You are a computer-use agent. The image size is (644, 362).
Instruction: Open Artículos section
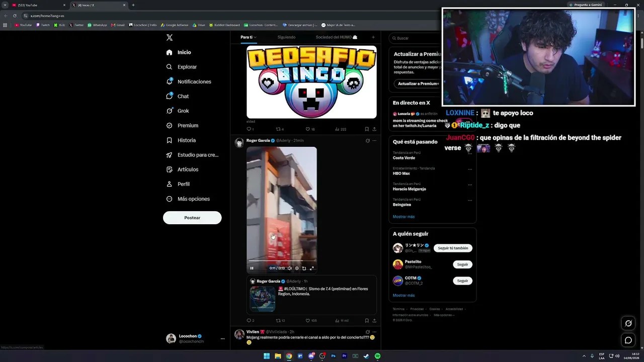182,169
